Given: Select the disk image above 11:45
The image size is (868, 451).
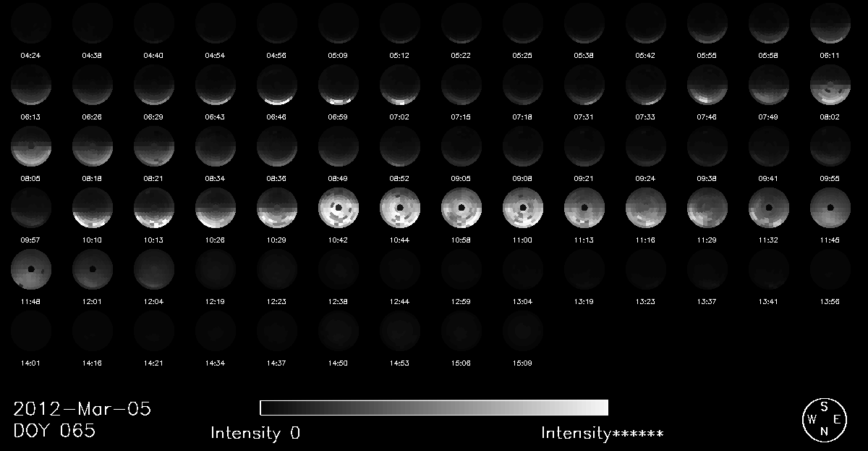Looking at the screenshot, I should tap(830, 208).
